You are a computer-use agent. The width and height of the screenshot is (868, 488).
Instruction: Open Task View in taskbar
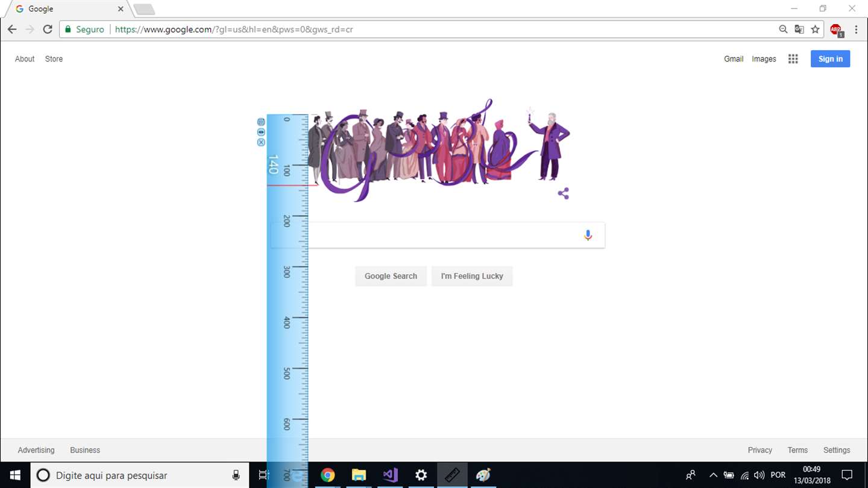(x=263, y=475)
